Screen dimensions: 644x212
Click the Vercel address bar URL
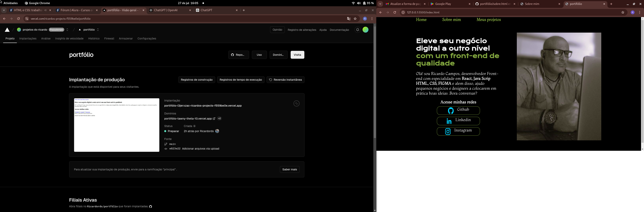click(61, 19)
